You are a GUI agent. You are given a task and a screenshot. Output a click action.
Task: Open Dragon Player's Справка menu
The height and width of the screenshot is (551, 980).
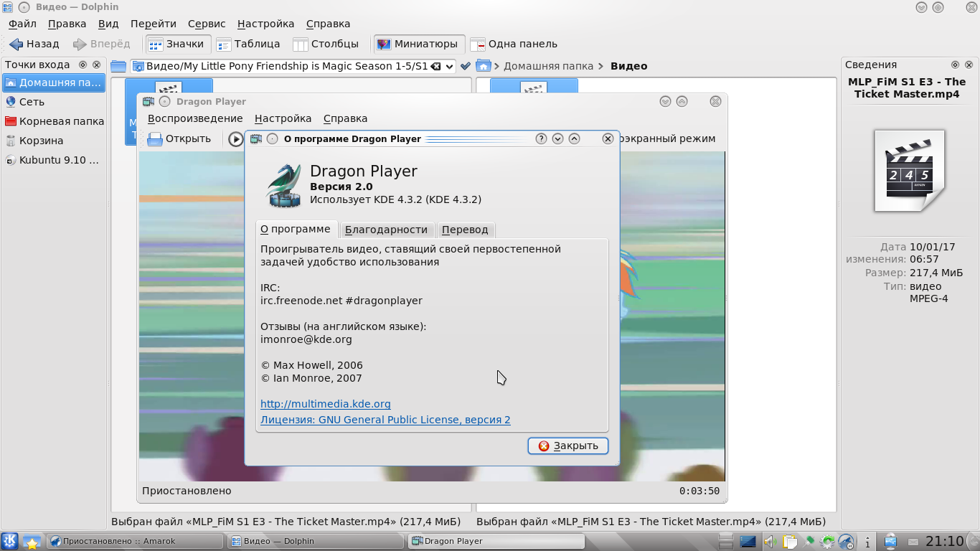click(x=345, y=118)
